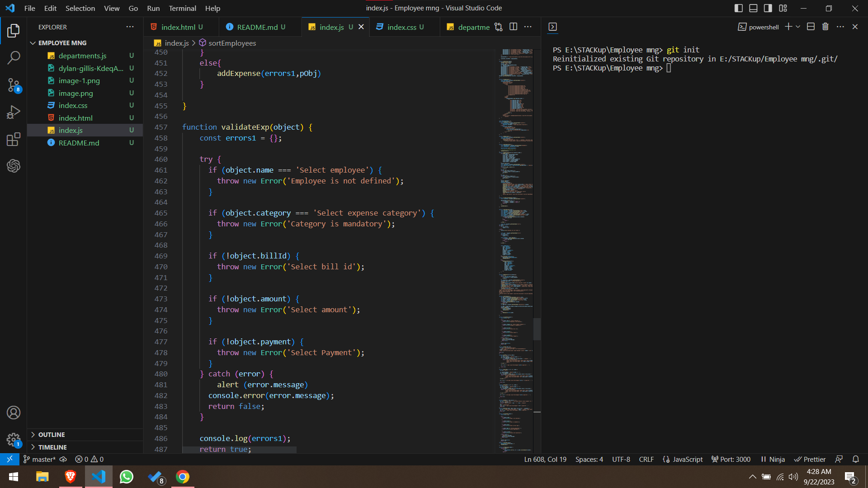Viewport: 868px width, 488px height.
Task: Open the Extensions view
Action: pos(14,139)
